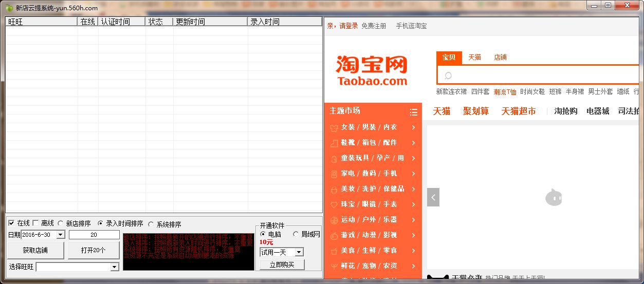Click the 主题市场 list icon
Viewport: 644px width, 284px height.
click(x=413, y=112)
